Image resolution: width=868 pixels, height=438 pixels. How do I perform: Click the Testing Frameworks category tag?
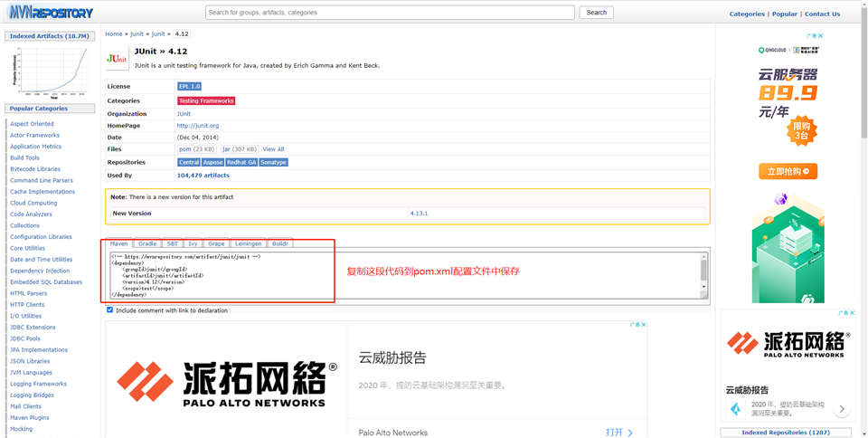pyautogui.click(x=206, y=100)
